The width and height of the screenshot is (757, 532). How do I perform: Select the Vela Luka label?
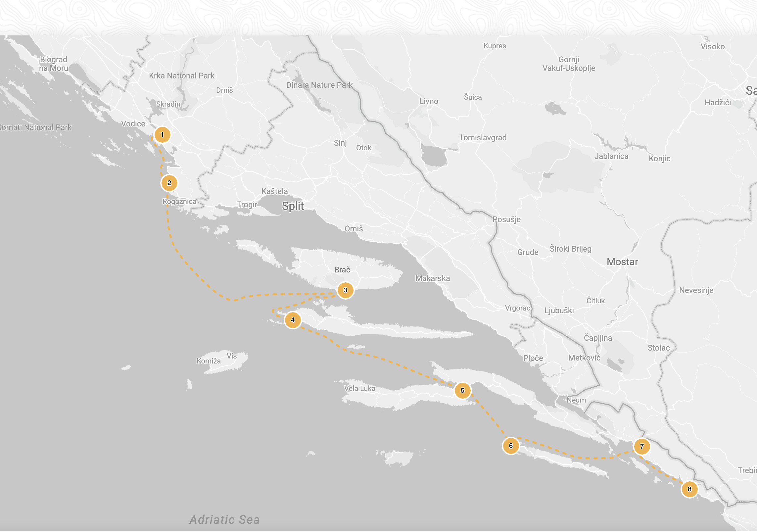coord(360,389)
